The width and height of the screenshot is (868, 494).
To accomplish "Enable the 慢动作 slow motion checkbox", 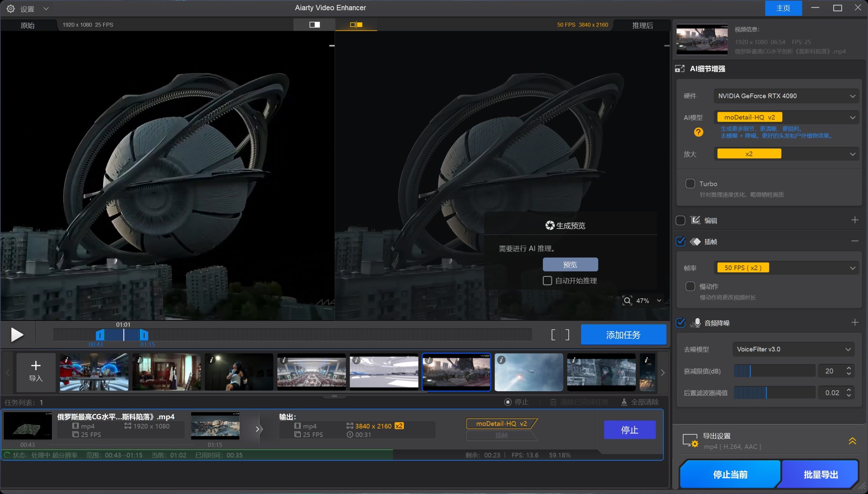I will pos(690,286).
